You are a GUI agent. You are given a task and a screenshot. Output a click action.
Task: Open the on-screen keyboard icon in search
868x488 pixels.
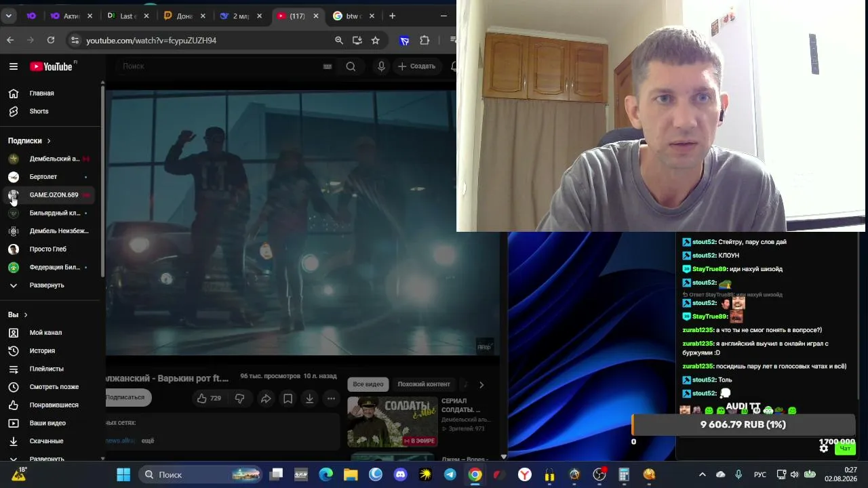(328, 66)
